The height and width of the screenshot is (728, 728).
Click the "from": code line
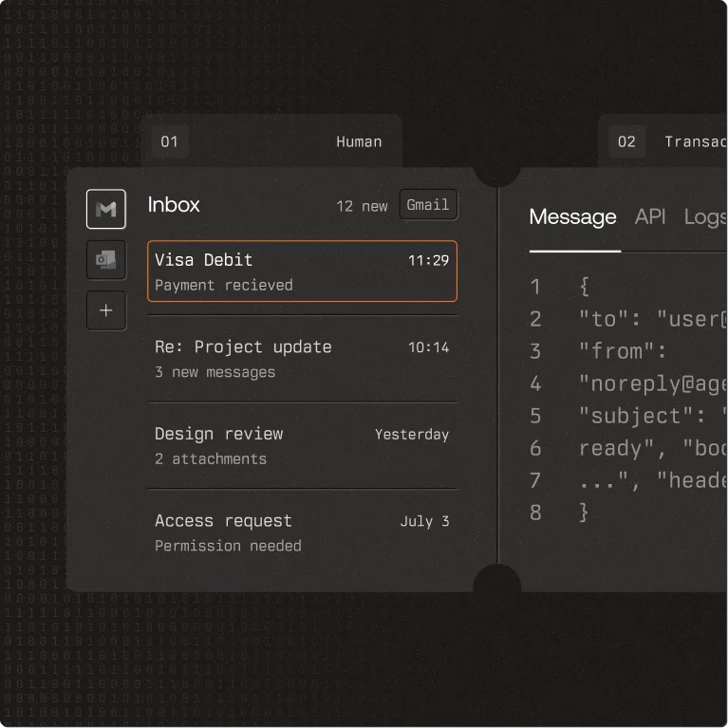tap(623, 351)
